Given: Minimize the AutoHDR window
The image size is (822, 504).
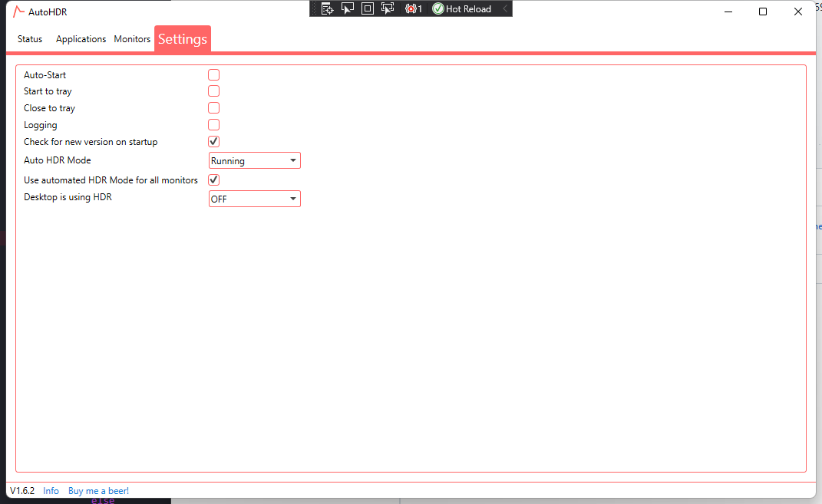Looking at the screenshot, I should coord(728,12).
